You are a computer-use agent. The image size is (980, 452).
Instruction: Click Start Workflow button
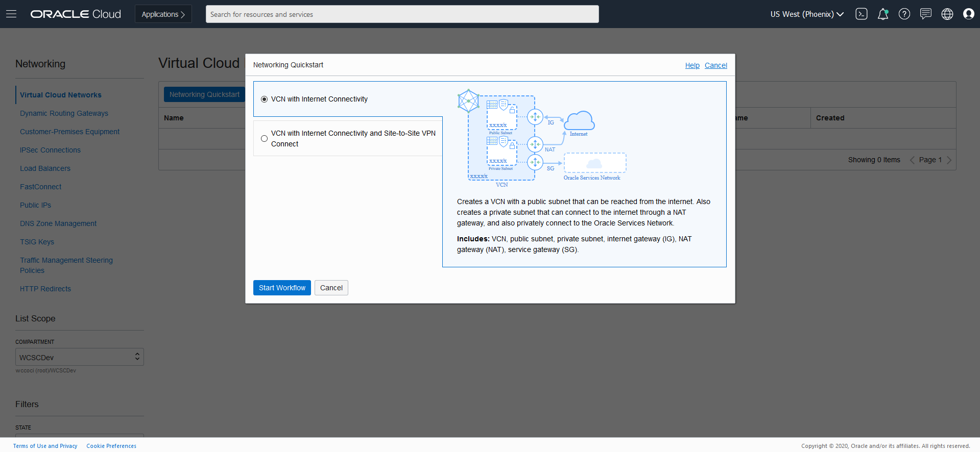pyautogui.click(x=282, y=288)
